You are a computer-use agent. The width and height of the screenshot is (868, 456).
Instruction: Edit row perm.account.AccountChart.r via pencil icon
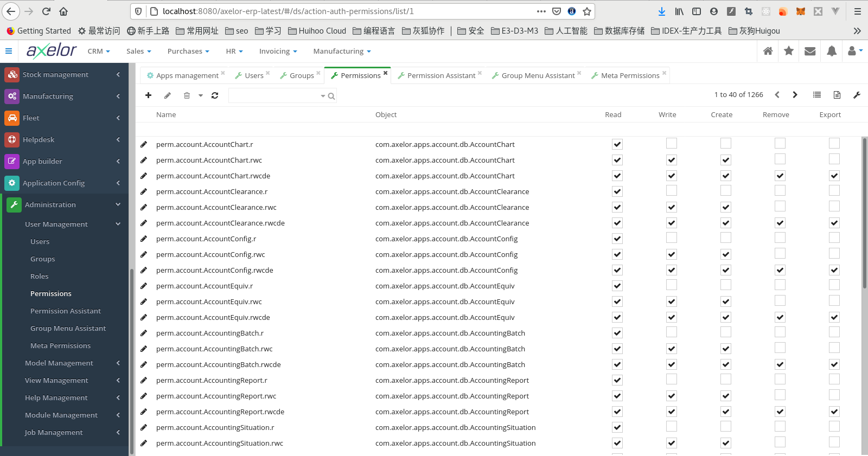144,144
